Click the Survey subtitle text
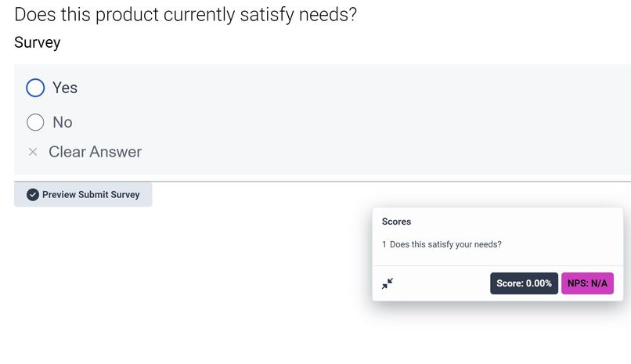 38,42
